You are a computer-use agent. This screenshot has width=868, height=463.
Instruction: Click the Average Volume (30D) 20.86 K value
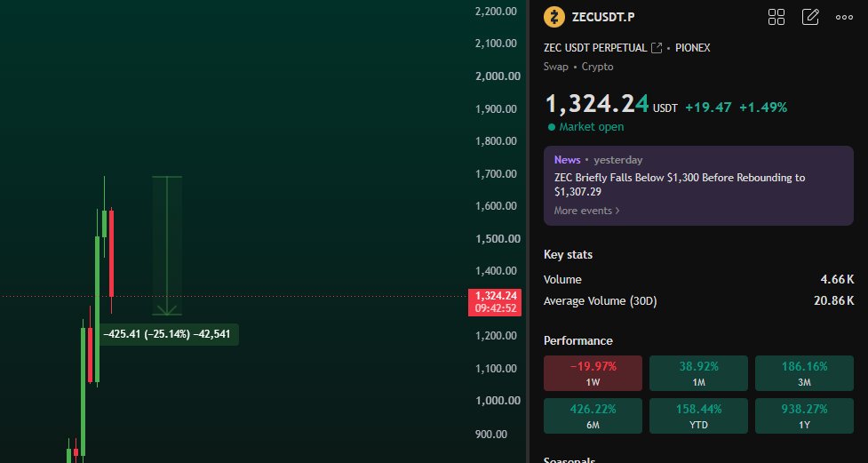click(x=833, y=301)
